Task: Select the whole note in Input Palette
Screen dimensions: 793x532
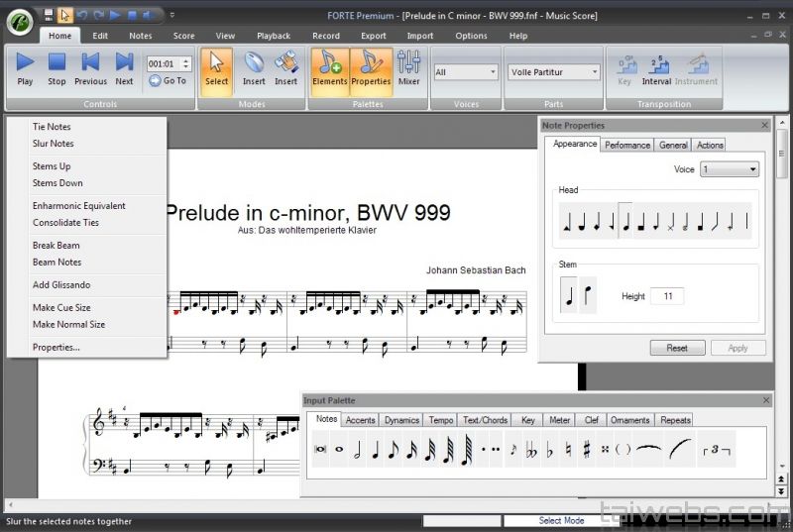Action: pyautogui.click(x=339, y=449)
